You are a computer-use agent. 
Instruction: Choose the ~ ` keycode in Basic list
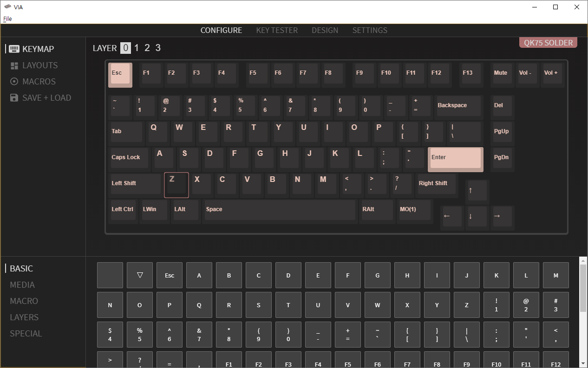tap(378, 335)
